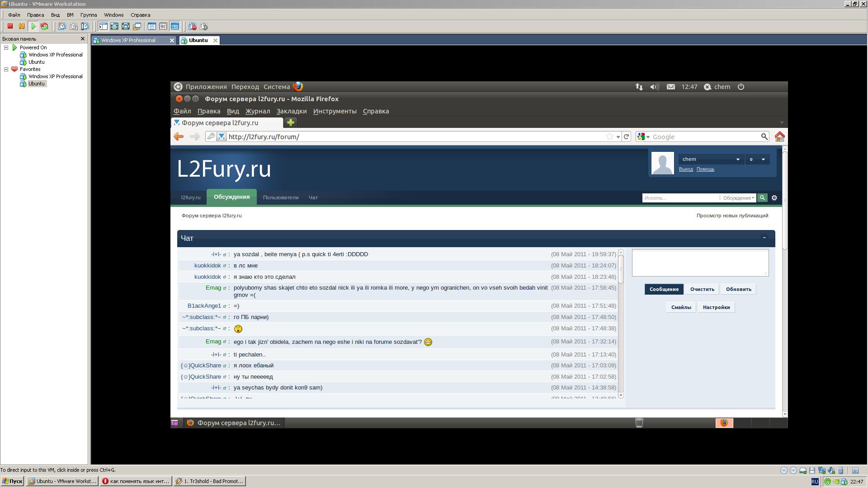Open the chem user dropdown on forum
This screenshot has width=868, height=488.
(x=711, y=159)
